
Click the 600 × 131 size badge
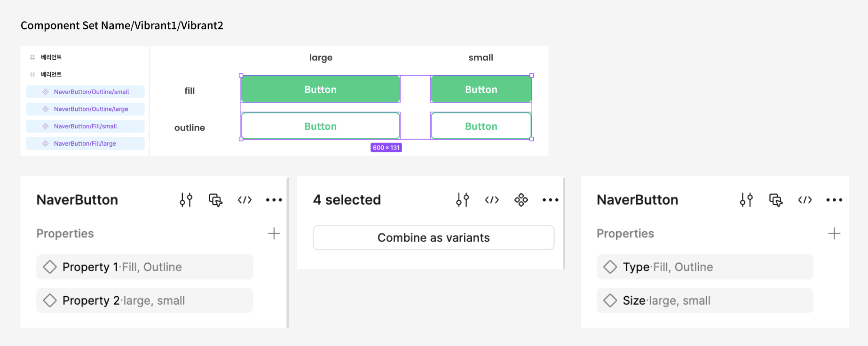point(386,148)
